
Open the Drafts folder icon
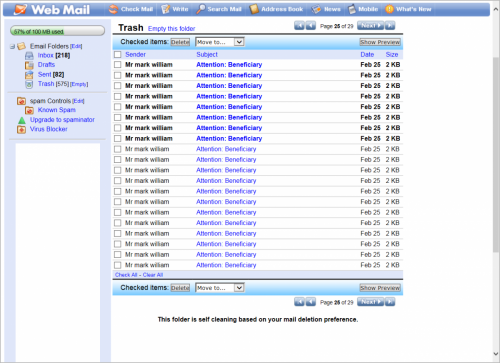29,65
